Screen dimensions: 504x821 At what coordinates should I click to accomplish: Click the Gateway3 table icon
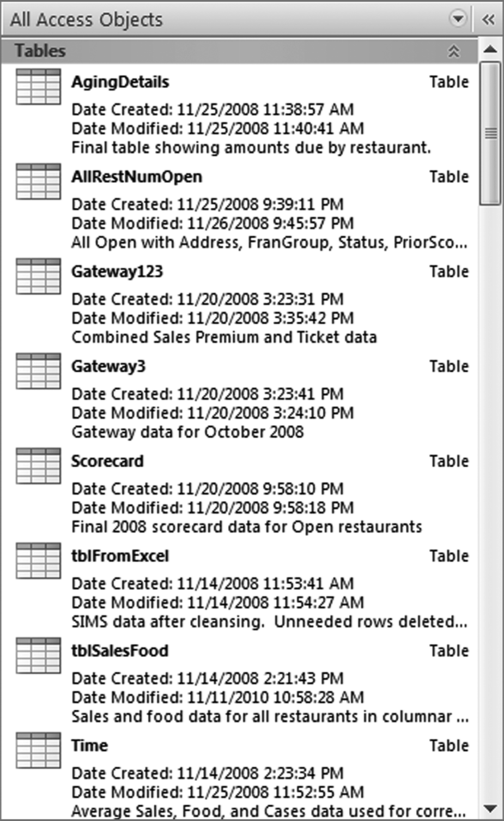coord(38,371)
